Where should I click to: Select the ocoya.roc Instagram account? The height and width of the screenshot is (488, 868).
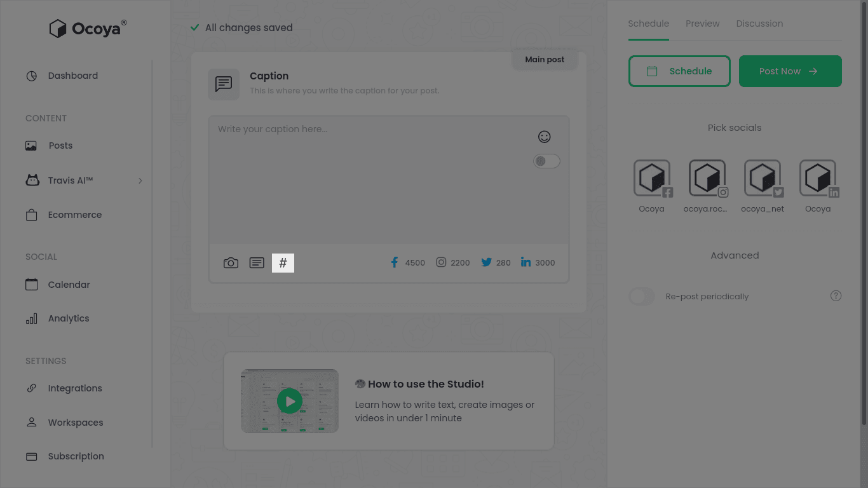click(707, 179)
